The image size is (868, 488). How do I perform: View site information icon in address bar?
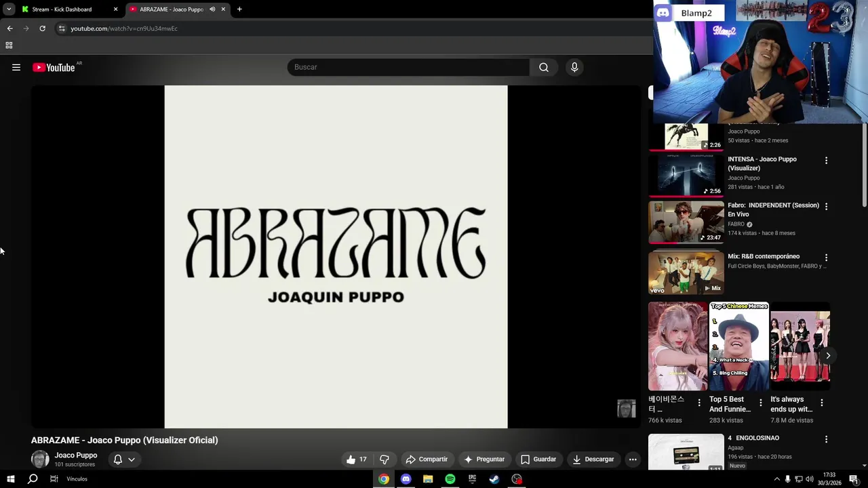[x=62, y=28]
